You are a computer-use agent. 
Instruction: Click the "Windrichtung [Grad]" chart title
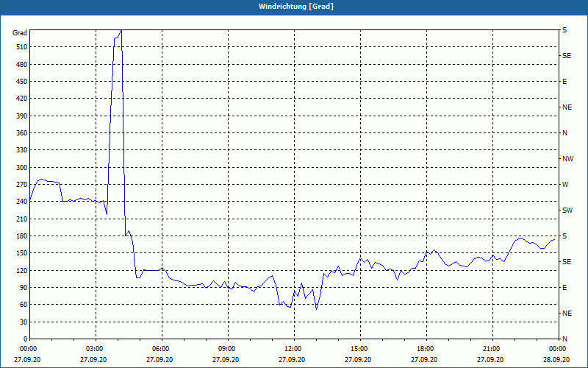point(296,7)
